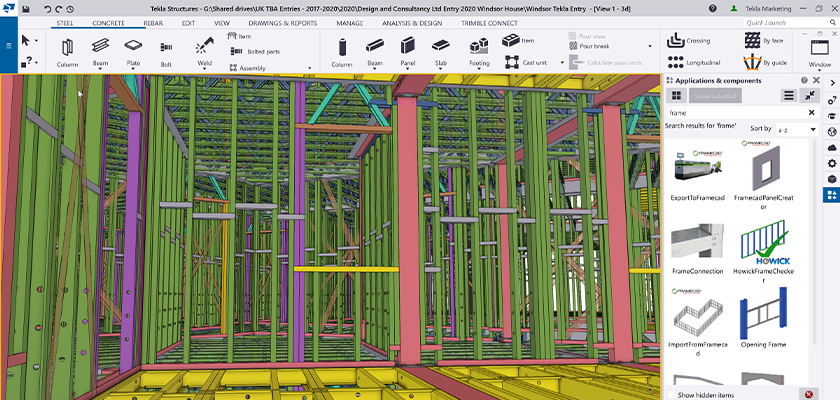This screenshot has height=400, width=840.
Task: Toggle compact view in Applications & components
Action: tap(808, 95)
